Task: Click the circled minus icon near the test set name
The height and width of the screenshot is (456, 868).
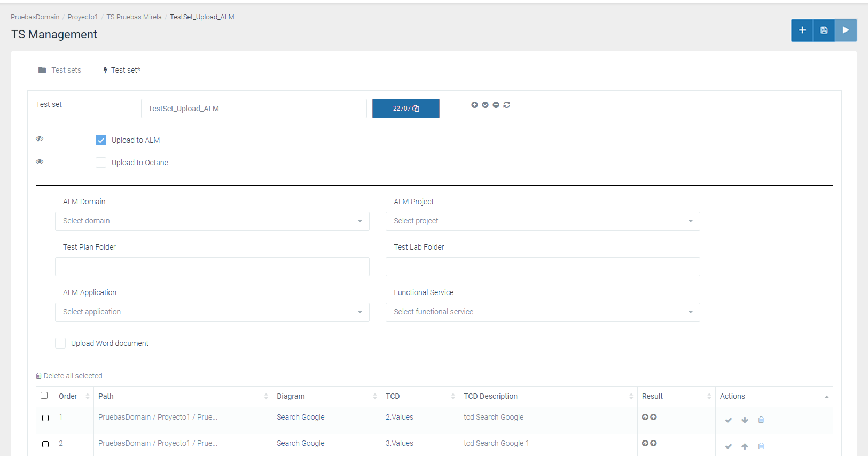Action: (496, 105)
